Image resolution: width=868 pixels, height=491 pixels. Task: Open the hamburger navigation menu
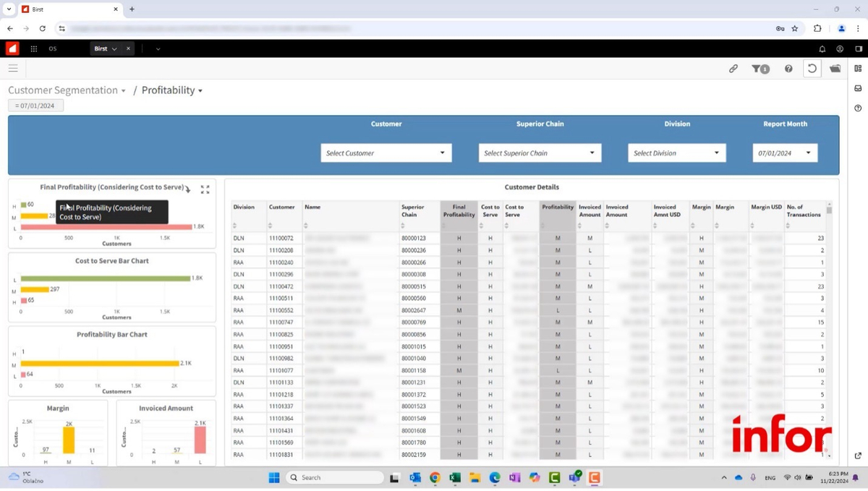[x=13, y=68]
